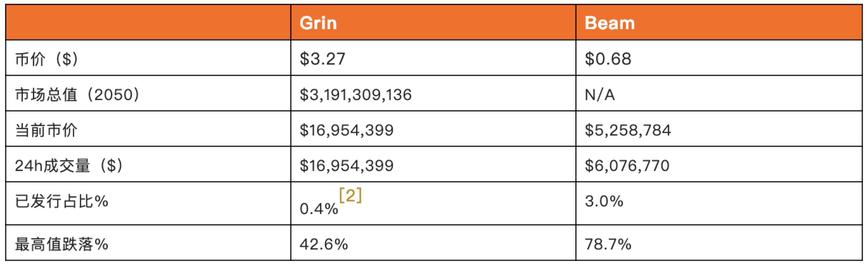This screenshot has height=266, width=868.
Task: Open the [2] footnote reference
Action: tap(350, 196)
